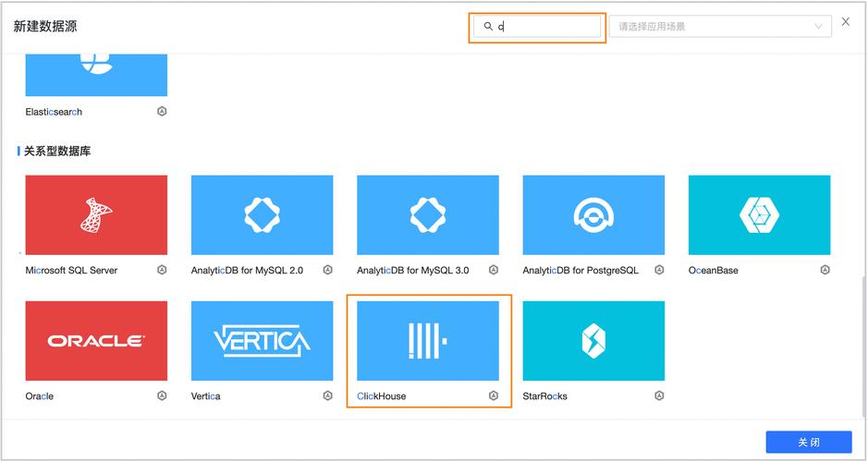The image size is (868, 462).
Task: Click the 新建数据源 dialog title
Action: click(45, 26)
